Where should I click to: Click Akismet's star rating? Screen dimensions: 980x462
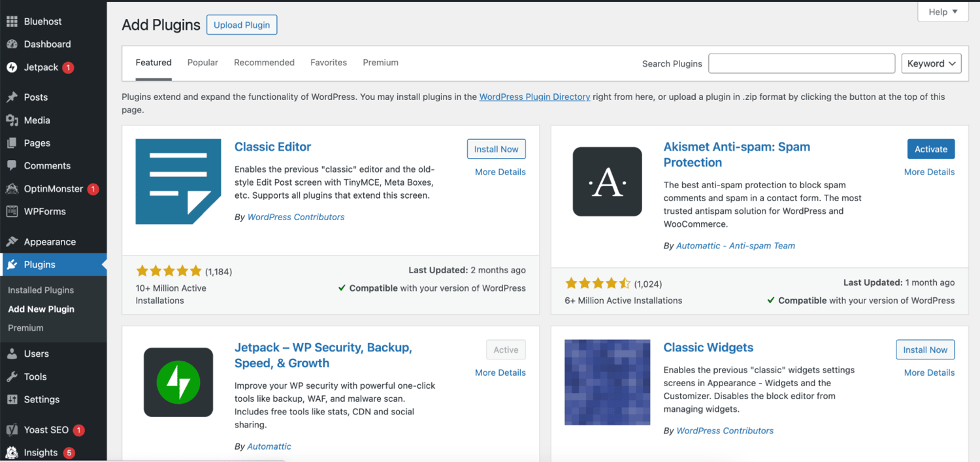pos(598,283)
